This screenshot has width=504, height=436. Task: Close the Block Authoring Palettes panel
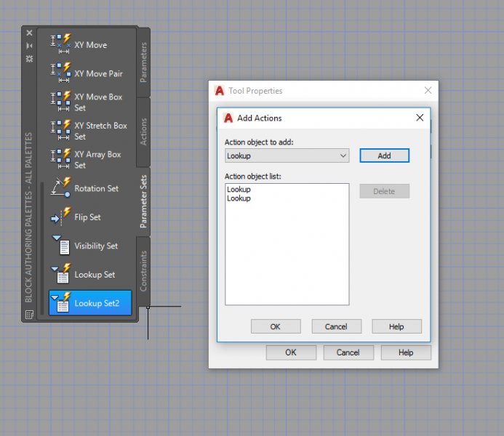pyautogui.click(x=29, y=33)
